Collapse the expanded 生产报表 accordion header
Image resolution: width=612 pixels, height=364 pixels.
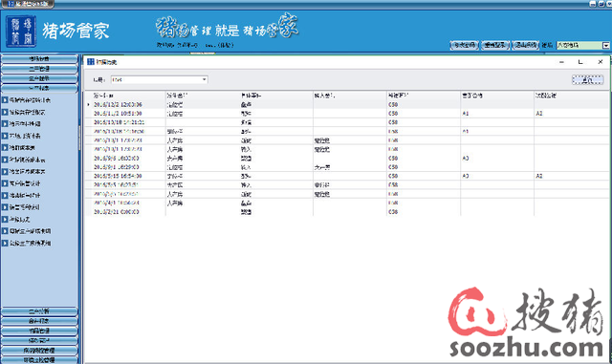pos(39,88)
